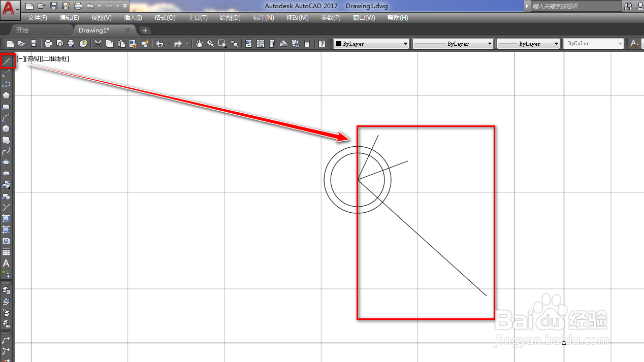Close the Drawing1 tab

pos(127,30)
